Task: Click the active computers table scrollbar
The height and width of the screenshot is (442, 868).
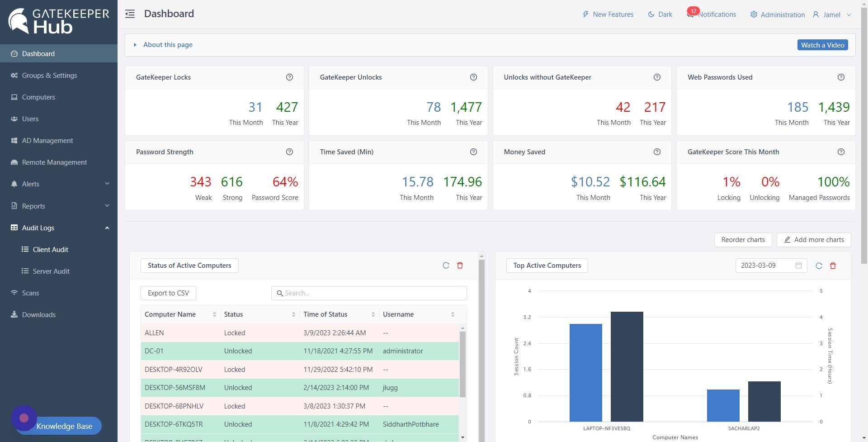Action: [x=462, y=364]
